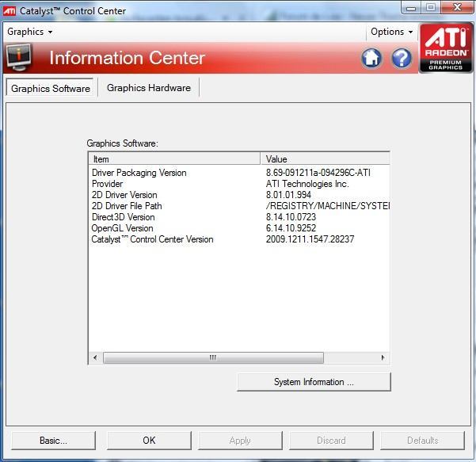Close the Catalyst Control Center window

pyautogui.click(x=457, y=8)
